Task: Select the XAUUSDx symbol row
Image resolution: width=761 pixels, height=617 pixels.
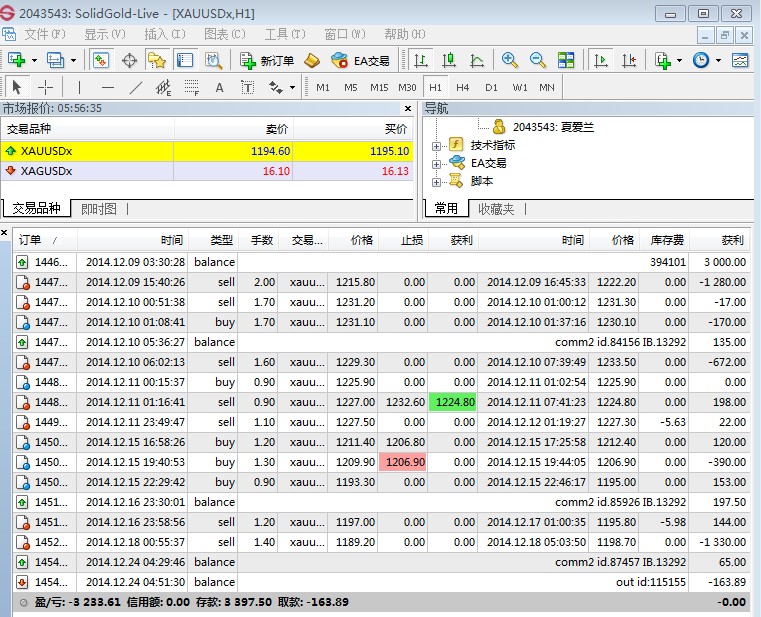Action: pos(207,151)
